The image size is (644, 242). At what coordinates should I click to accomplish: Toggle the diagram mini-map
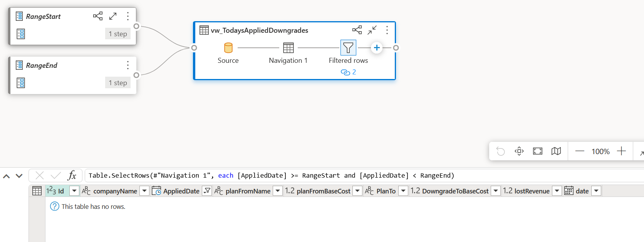coord(556,151)
